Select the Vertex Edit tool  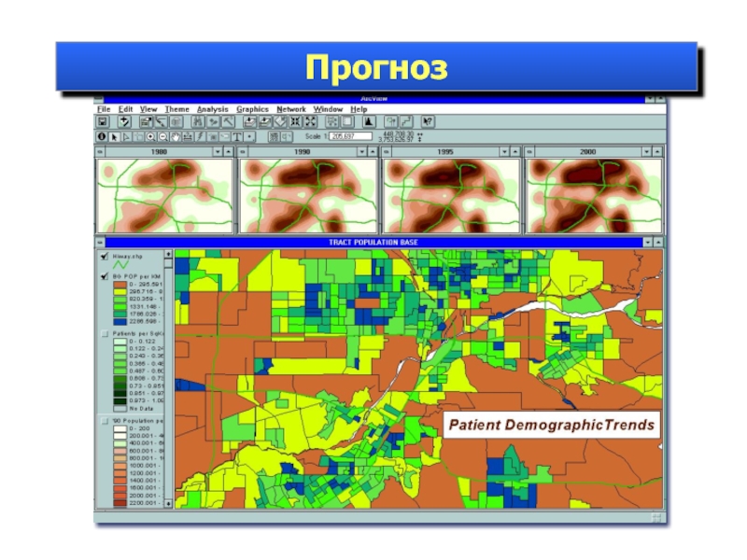[x=126, y=137]
